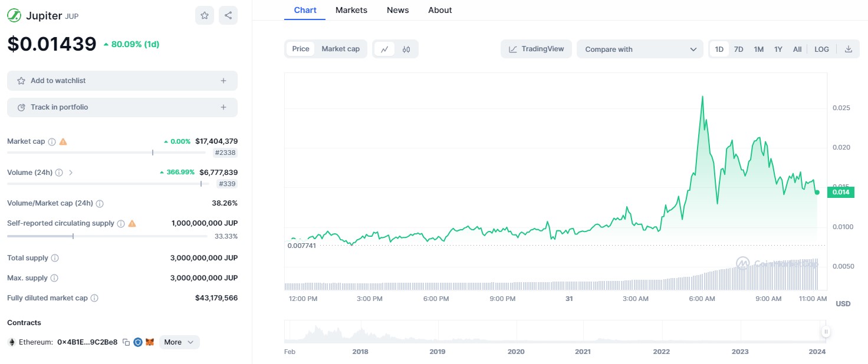Click the 1,000,000,000 JUP supply value

[205, 223]
